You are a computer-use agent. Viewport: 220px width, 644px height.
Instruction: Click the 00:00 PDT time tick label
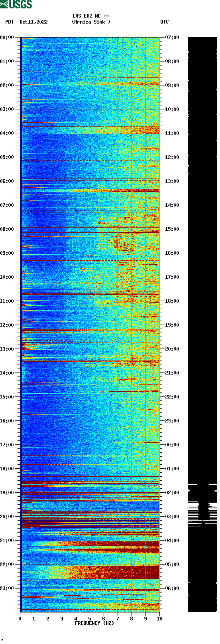pos(7,38)
